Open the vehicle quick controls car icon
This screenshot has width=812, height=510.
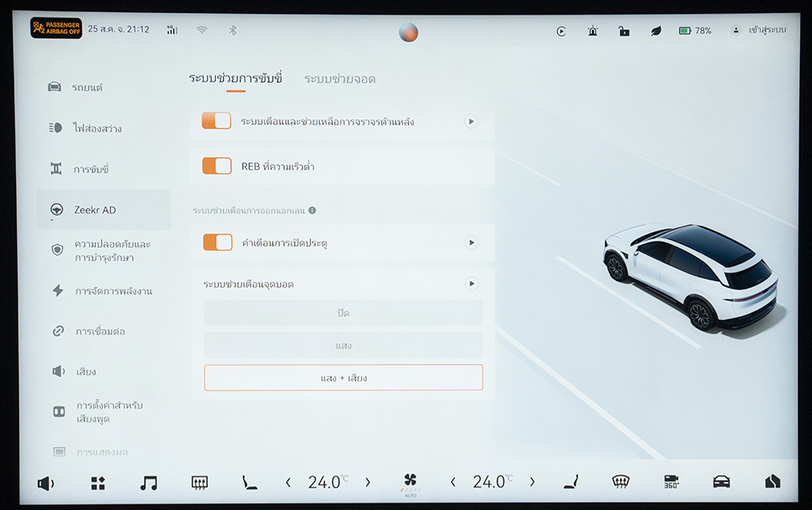721,482
